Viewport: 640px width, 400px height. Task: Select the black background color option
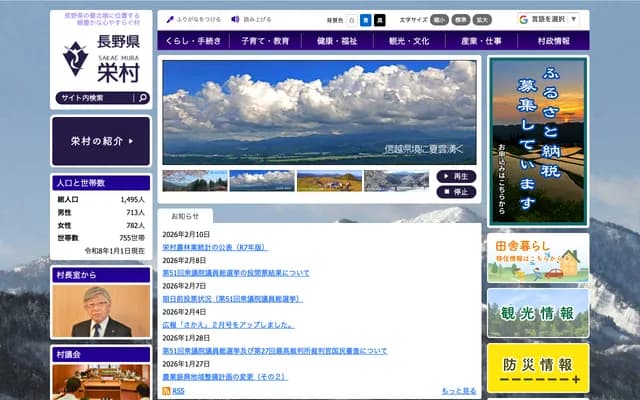click(379, 19)
